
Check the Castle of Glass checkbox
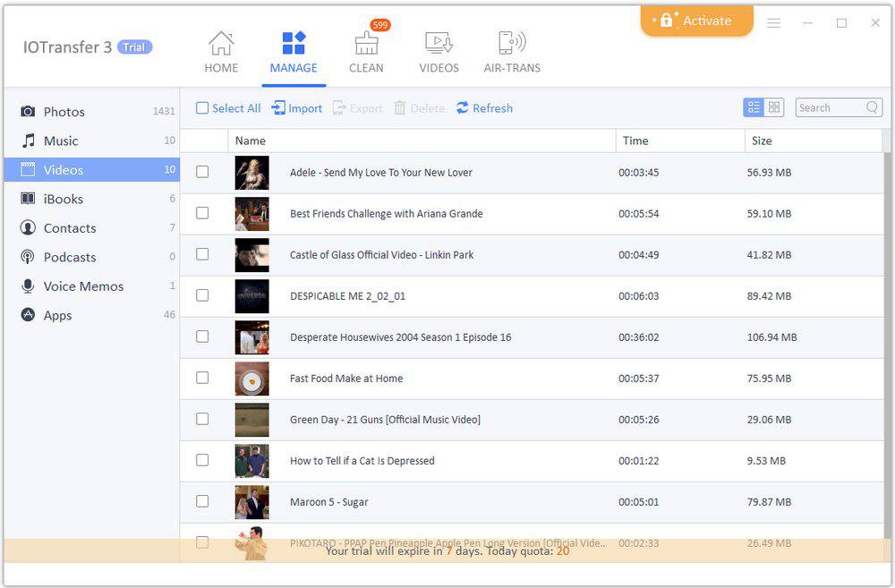click(x=202, y=254)
